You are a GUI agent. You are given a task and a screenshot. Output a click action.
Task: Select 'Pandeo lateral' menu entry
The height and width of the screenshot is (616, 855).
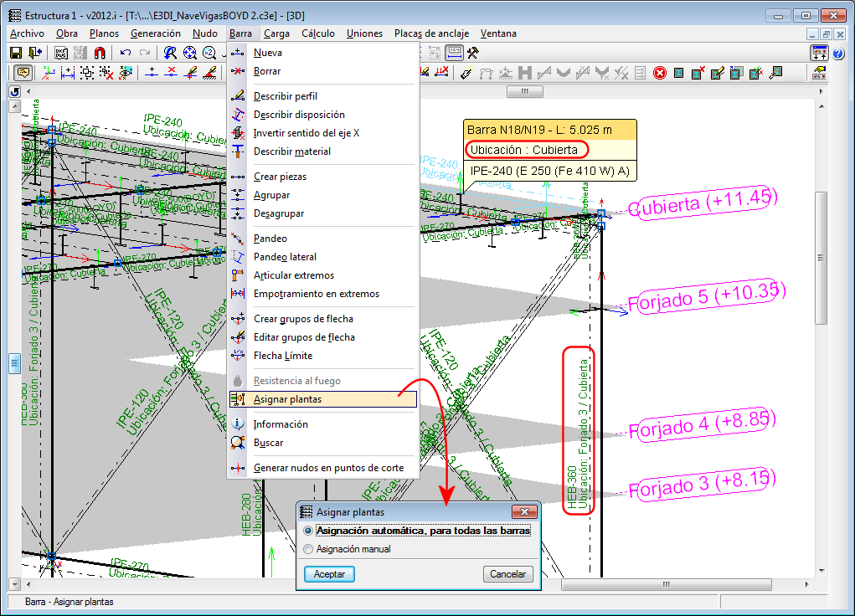[285, 257]
